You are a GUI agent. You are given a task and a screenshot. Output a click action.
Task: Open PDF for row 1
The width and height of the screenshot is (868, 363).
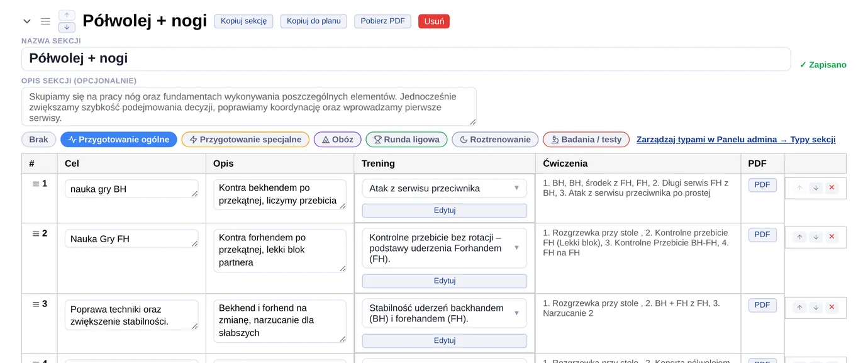click(x=762, y=185)
